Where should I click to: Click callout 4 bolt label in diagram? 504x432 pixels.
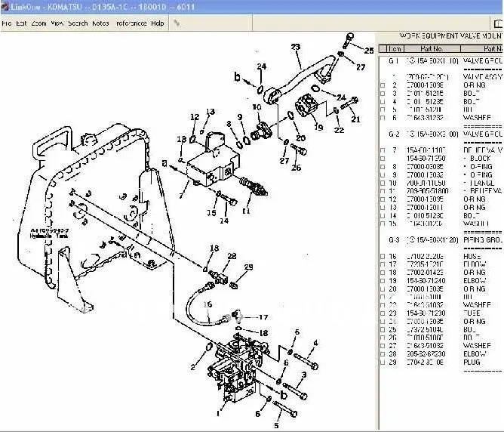point(315,343)
